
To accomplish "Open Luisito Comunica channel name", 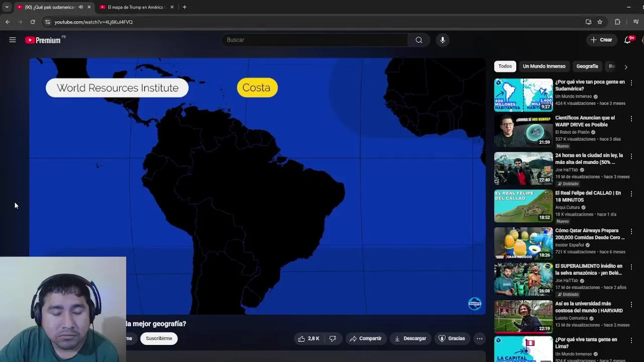I will click(x=572, y=318).
